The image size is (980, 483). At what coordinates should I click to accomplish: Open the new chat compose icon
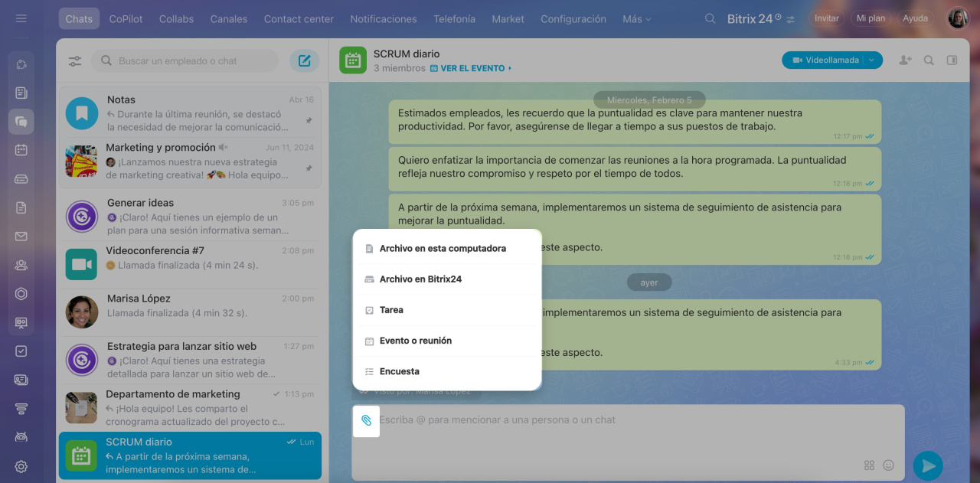tap(305, 61)
